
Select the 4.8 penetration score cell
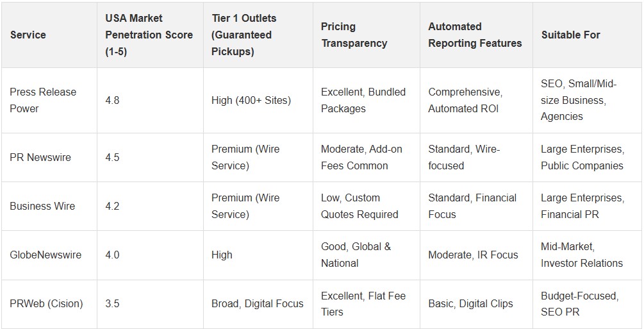click(113, 101)
